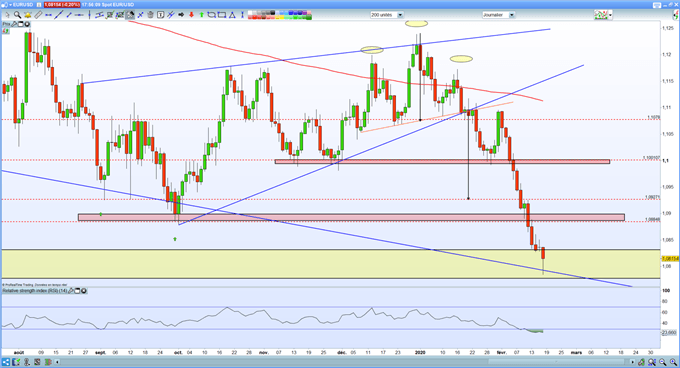Select the rectangle drawing tool
This screenshot has height=368, width=680.
click(x=222, y=15)
